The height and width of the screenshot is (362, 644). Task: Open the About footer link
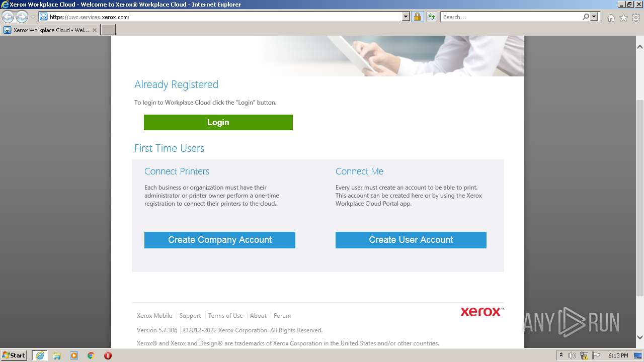point(258,316)
